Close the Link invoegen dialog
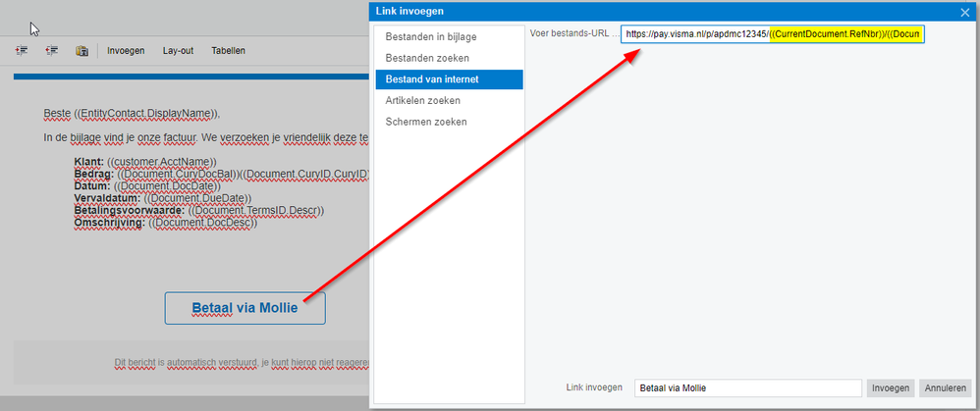 (964, 12)
